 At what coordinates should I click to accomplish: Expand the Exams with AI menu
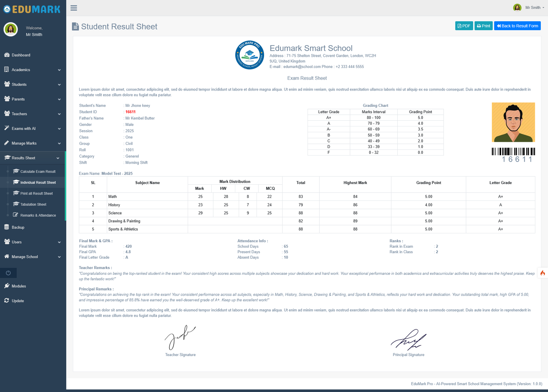[33, 128]
